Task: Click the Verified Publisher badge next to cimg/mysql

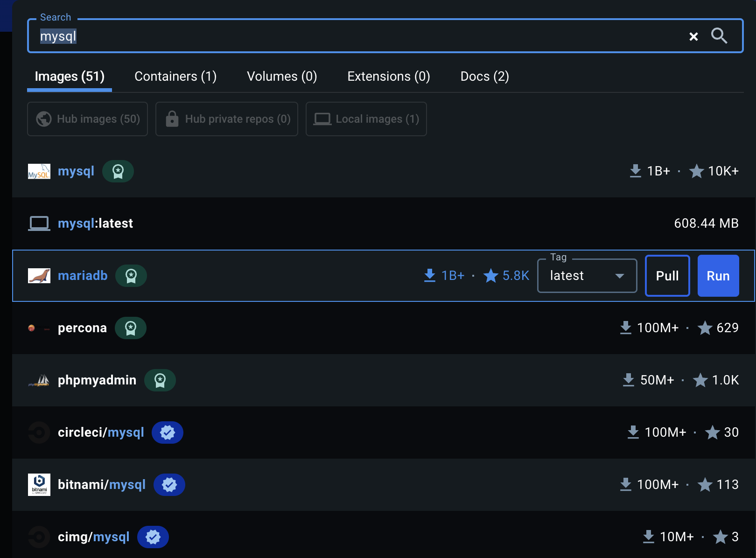Action: tap(153, 537)
